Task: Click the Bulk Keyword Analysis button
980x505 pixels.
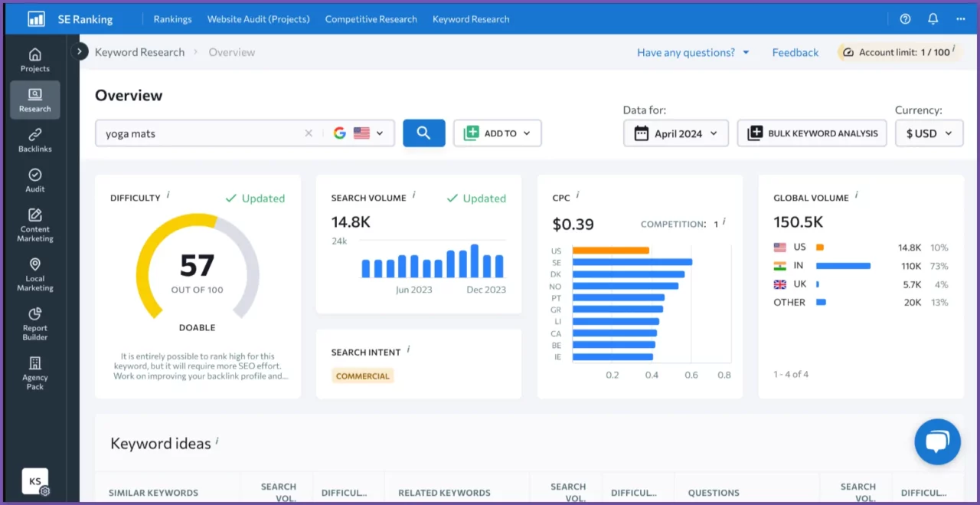Action: tap(812, 133)
